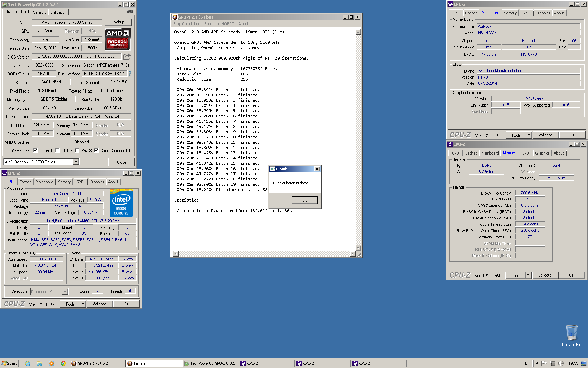588x368 pixels.
Task: Click GPUPI horizontal scrollbar right arrow
Action: [x=353, y=254]
